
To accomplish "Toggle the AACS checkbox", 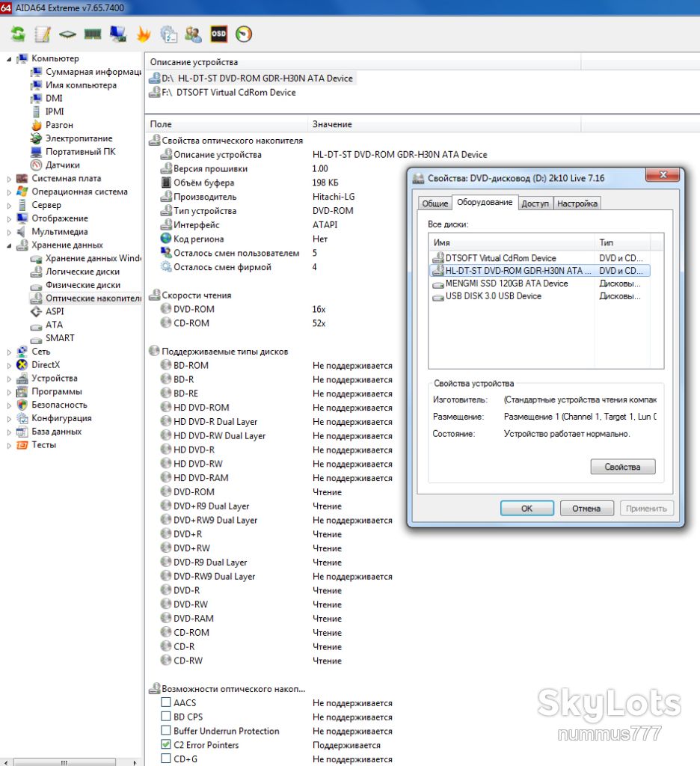I will click(x=165, y=702).
